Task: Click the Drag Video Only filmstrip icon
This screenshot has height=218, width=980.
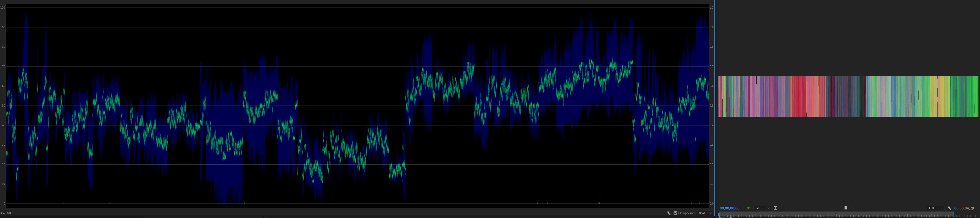Action: click(846, 208)
